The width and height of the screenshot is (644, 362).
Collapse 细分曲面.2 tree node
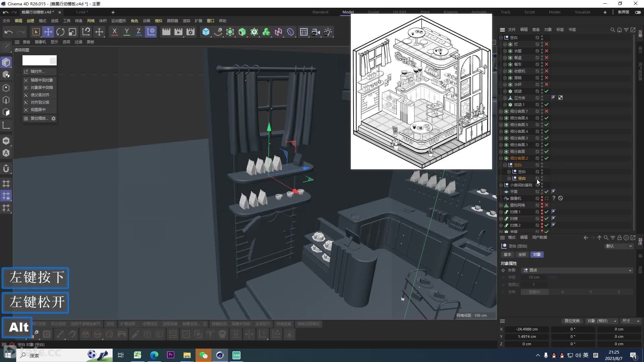[x=501, y=158]
